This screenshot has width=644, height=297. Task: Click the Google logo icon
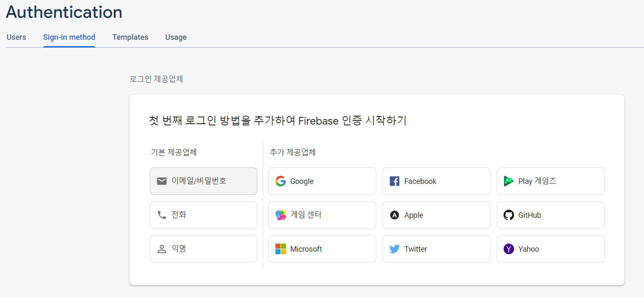(x=281, y=181)
